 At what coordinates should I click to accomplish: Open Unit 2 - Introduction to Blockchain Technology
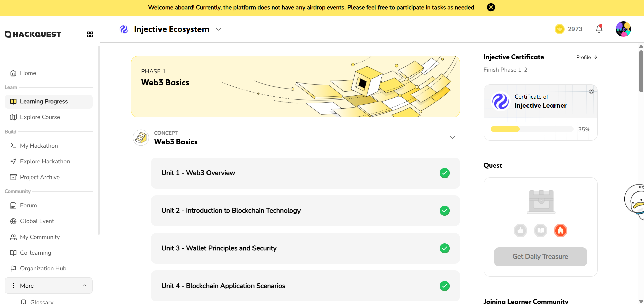[x=306, y=211]
